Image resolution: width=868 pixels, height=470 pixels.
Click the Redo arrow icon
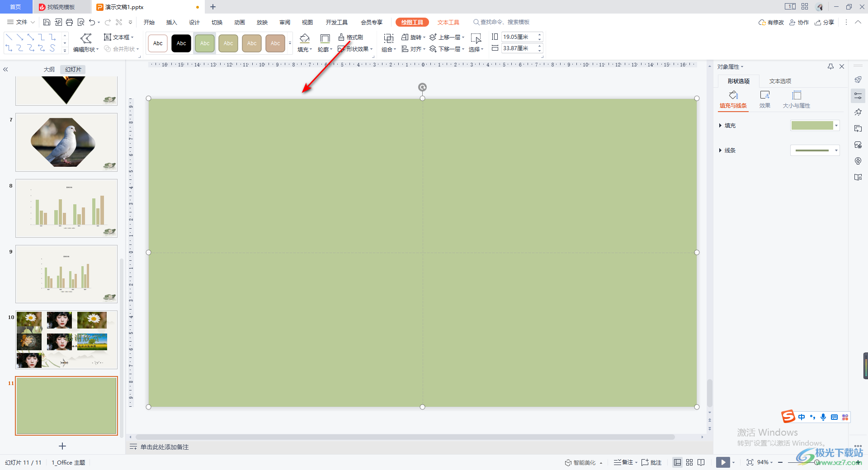tap(108, 22)
